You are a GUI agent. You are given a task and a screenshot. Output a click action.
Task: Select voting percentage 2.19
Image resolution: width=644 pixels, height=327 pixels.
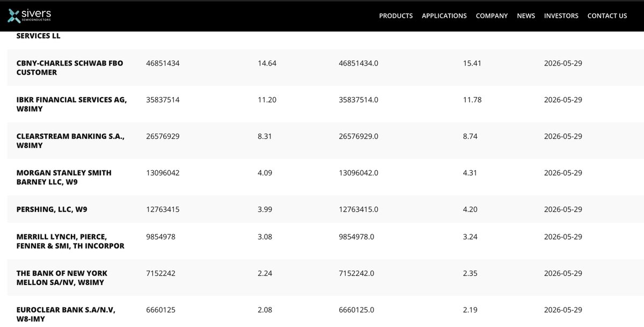click(470, 310)
